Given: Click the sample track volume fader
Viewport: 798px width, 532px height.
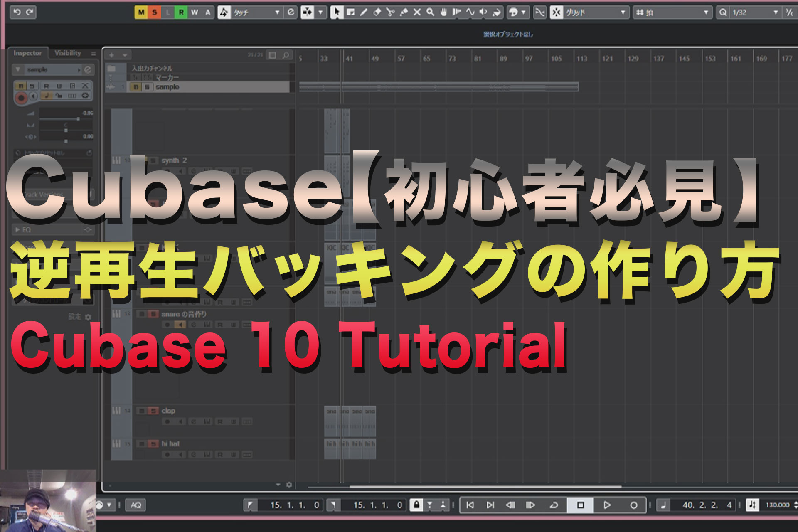Looking at the screenshot, I should point(78,119).
